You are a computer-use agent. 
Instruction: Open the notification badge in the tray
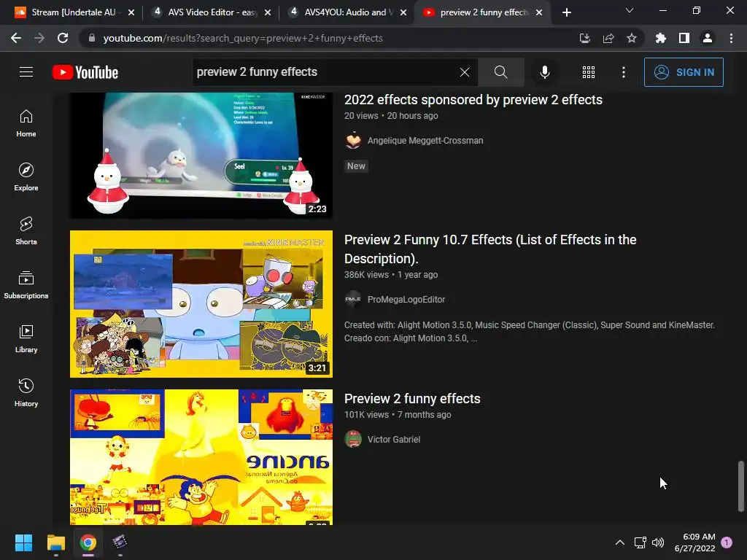pyautogui.click(x=727, y=542)
